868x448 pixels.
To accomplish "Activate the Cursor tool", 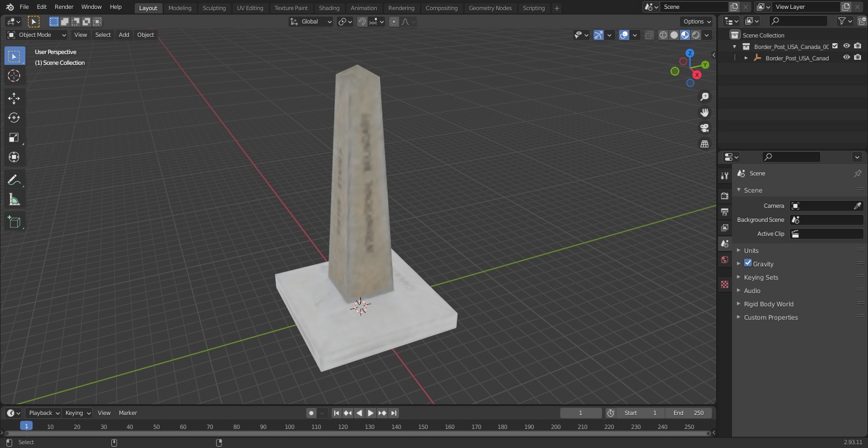I will [14, 76].
